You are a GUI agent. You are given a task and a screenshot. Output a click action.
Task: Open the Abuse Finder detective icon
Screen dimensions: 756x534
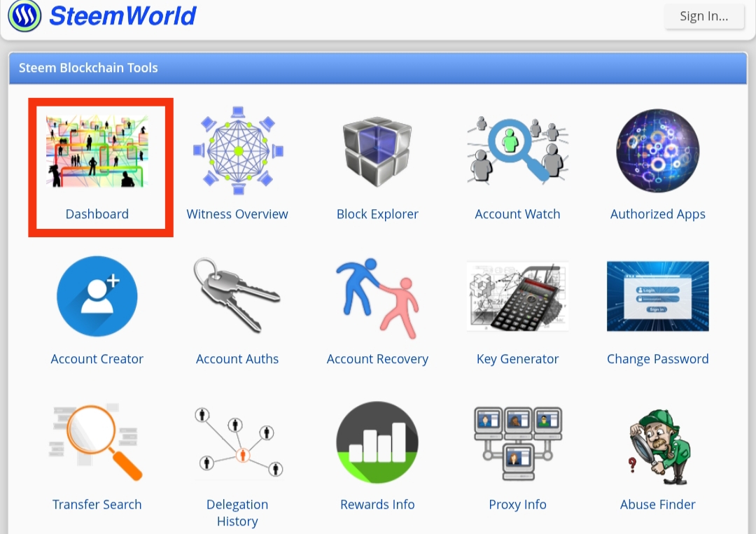coord(659,447)
